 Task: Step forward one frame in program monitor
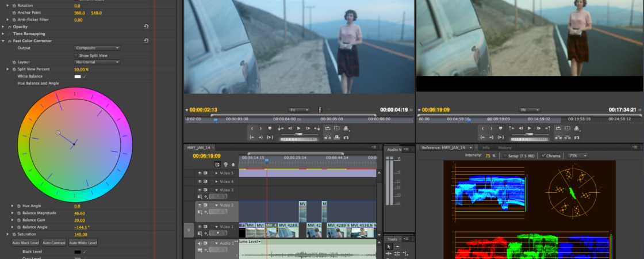(x=539, y=128)
